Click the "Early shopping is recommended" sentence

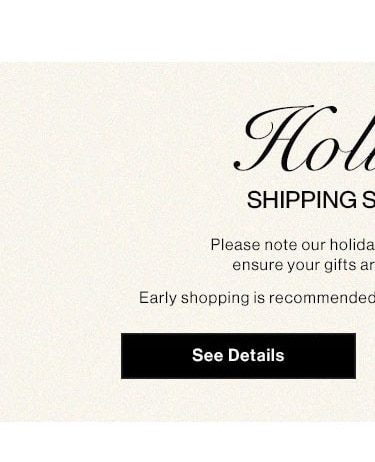click(x=257, y=298)
